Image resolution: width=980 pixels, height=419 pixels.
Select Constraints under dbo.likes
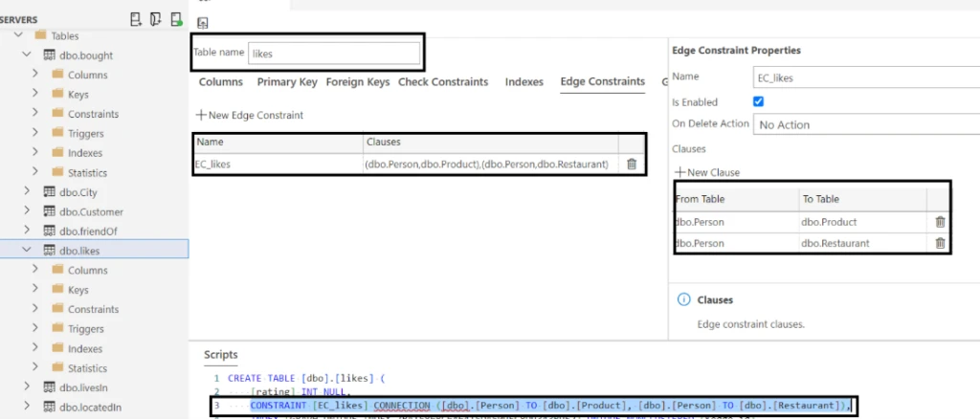tap(93, 309)
